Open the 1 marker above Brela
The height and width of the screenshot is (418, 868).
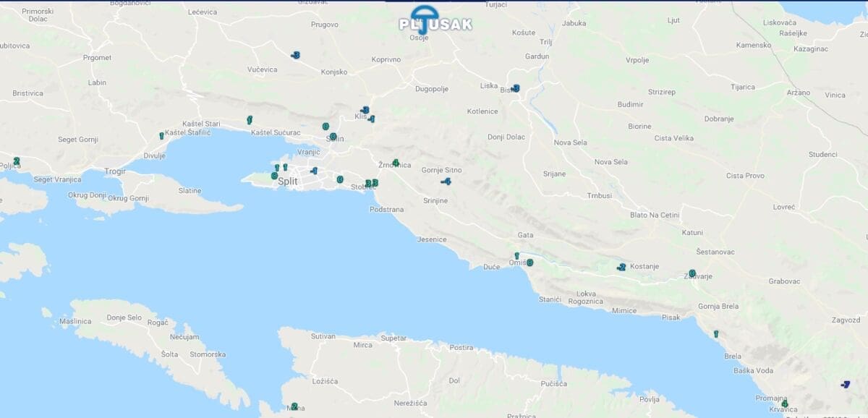[x=716, y=334]
